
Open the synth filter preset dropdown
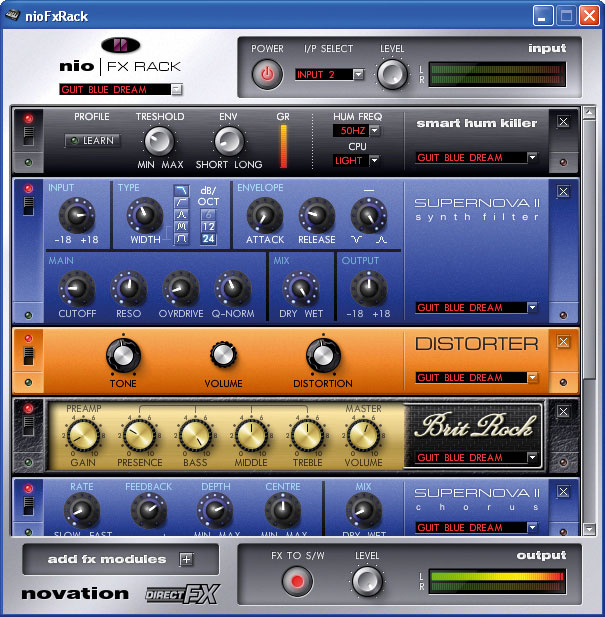click(x=532, y=307)
